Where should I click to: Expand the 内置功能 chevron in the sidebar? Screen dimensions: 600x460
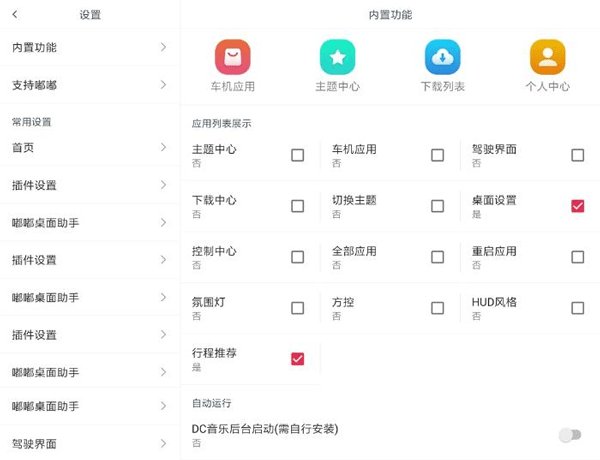[x=163, y=47]
